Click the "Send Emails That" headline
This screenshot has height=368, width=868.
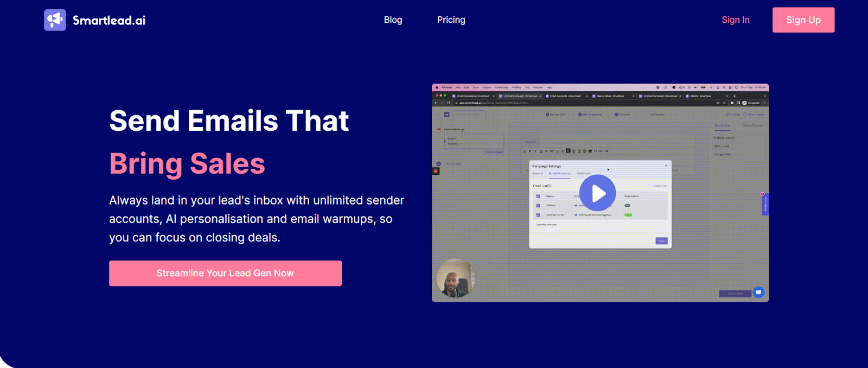pos(229,120)
